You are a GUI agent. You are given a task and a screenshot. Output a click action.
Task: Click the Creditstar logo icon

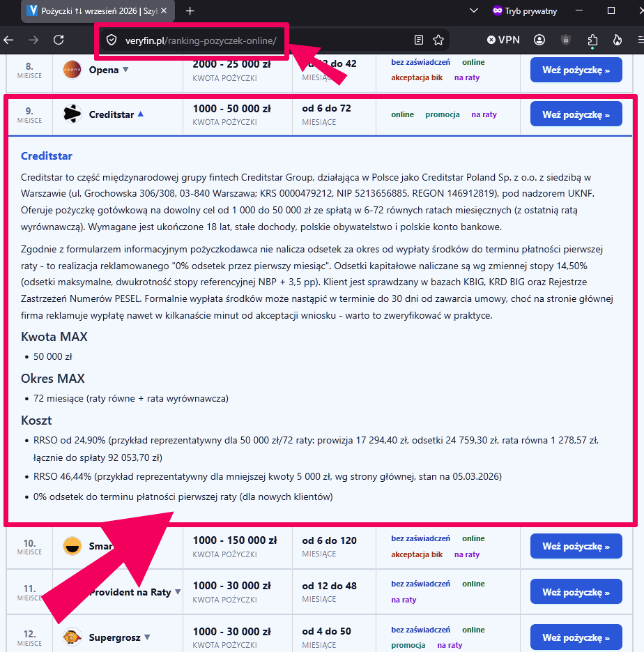(x=72, y=114)
